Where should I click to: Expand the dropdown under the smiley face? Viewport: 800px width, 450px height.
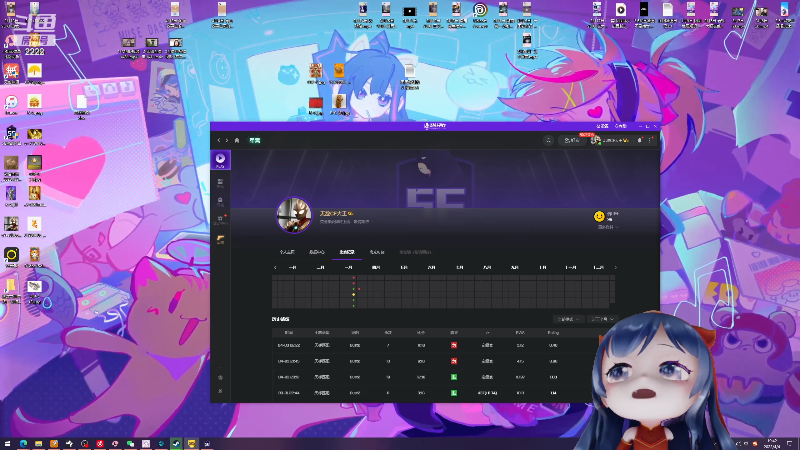[x=608, y=227]
